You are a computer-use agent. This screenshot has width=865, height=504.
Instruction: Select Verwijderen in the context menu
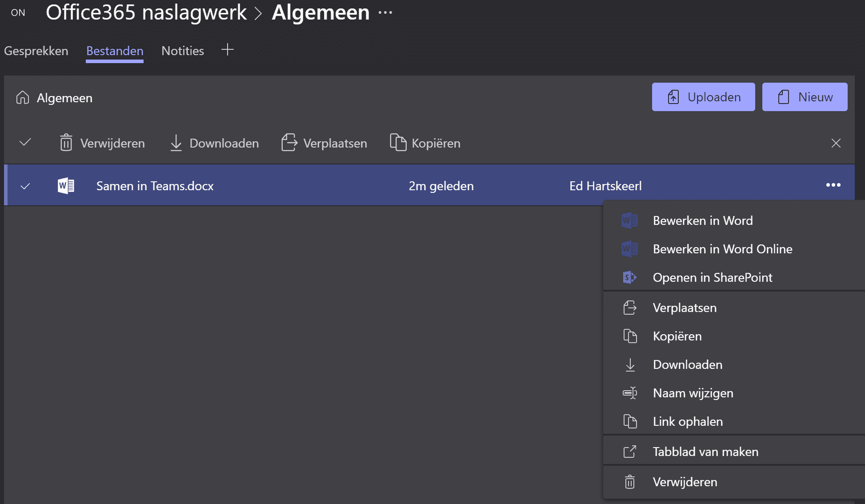(x=734, y=482)
